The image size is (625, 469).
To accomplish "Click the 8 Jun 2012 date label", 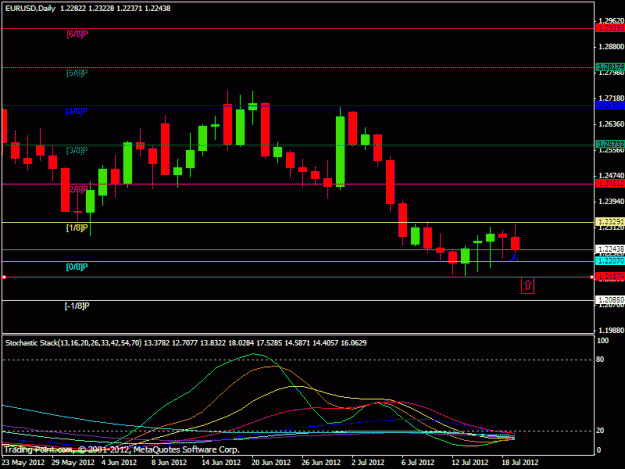I will [x=169, y=462].
